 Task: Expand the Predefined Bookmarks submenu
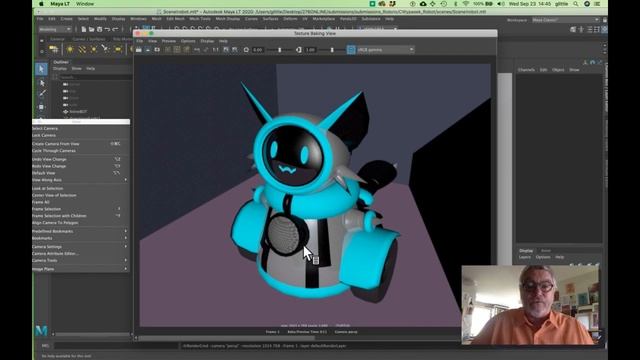pos(81,231)
